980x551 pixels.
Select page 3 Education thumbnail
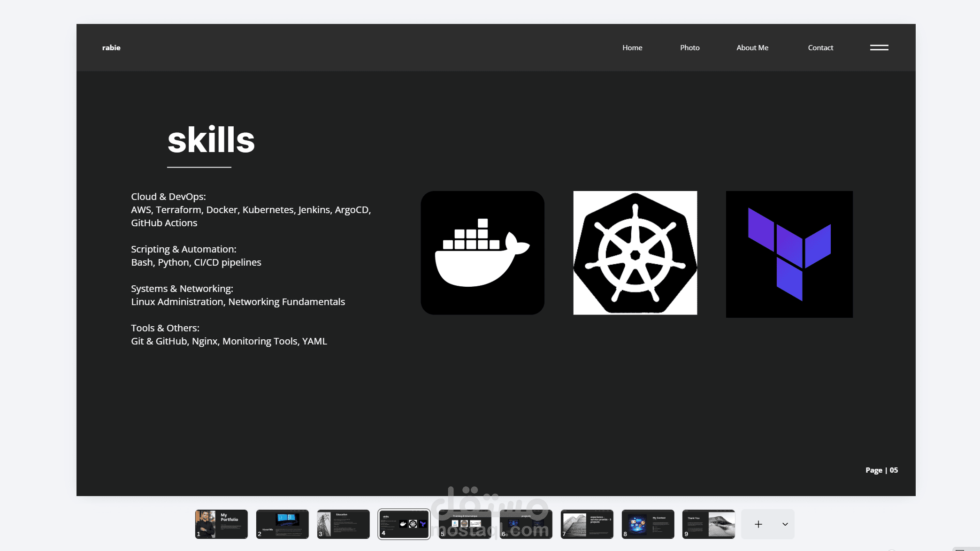343,524
